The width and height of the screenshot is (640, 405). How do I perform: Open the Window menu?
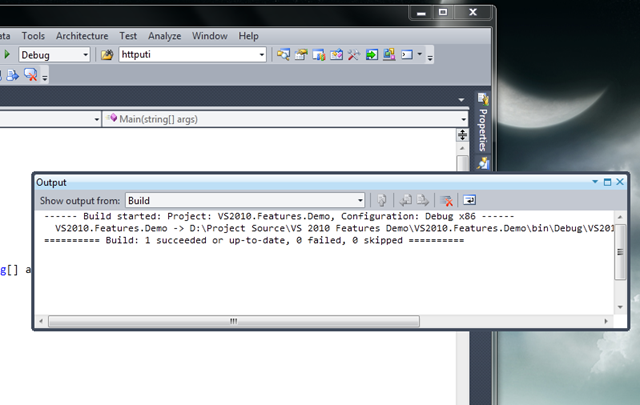click(210, 36)
